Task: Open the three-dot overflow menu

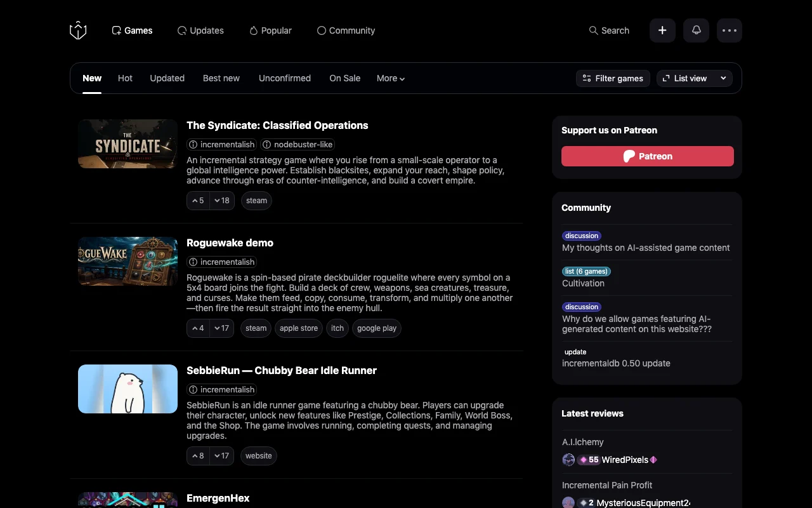Action: 730,30
